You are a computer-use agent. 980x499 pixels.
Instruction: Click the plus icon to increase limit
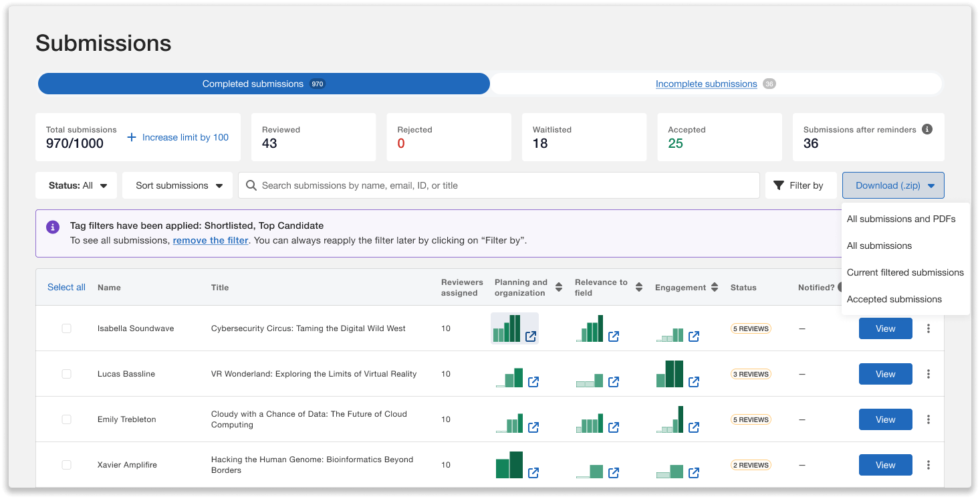point(132,137)
